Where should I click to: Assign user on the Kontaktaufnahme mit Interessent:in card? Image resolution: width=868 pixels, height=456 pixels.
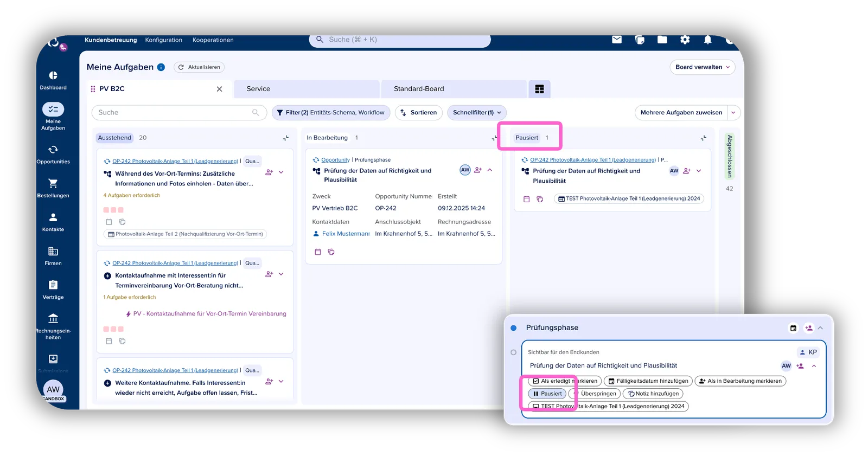pyautogui.click(x=269, y=274)
